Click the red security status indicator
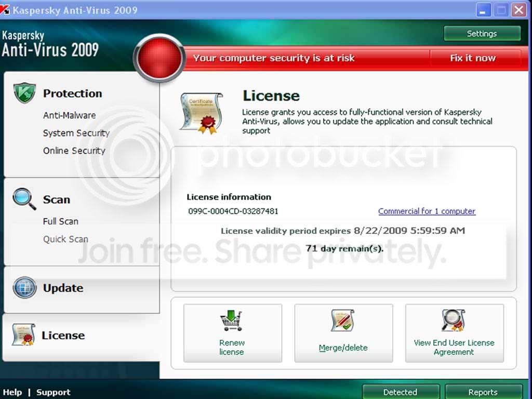 [159, 58]
